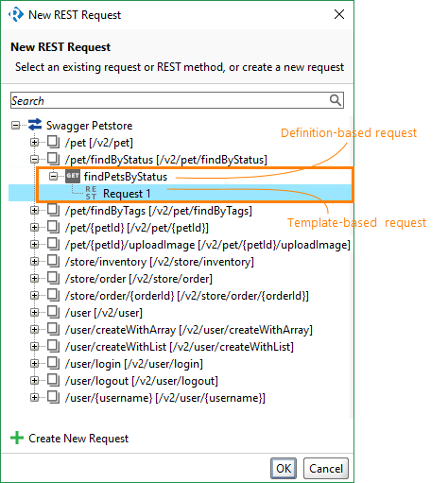Cancel the New REST Request dialog
The image size is (448, 483).
tap(326, 468)
